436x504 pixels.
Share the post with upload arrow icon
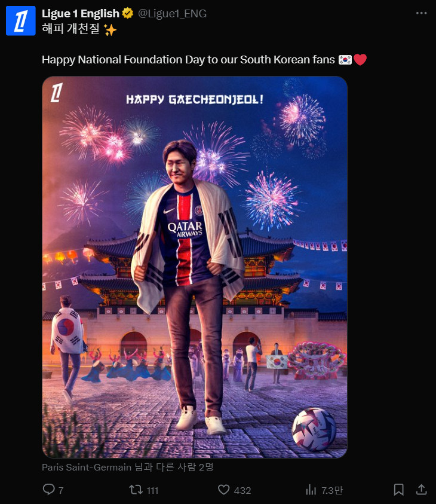click(421, 490)
